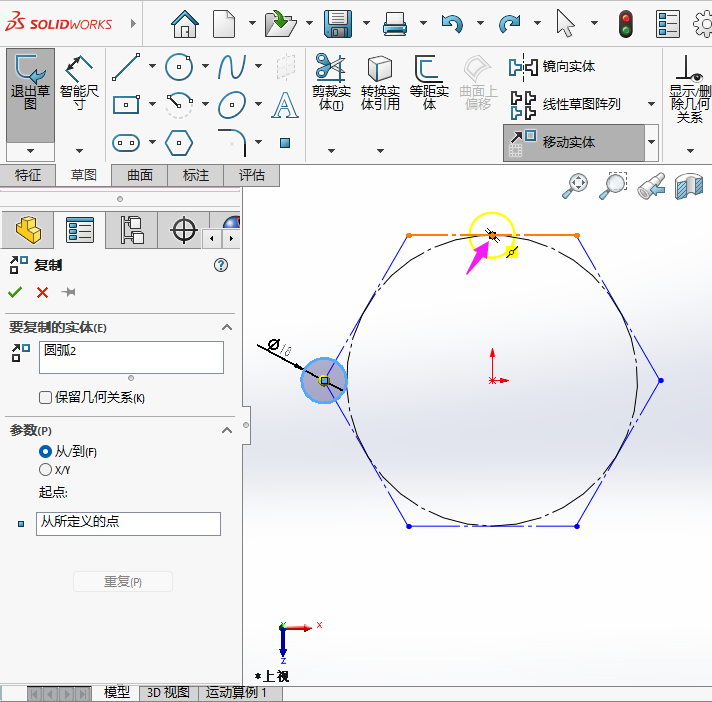Click the 镜向实体 button

(x=568, y=67)
